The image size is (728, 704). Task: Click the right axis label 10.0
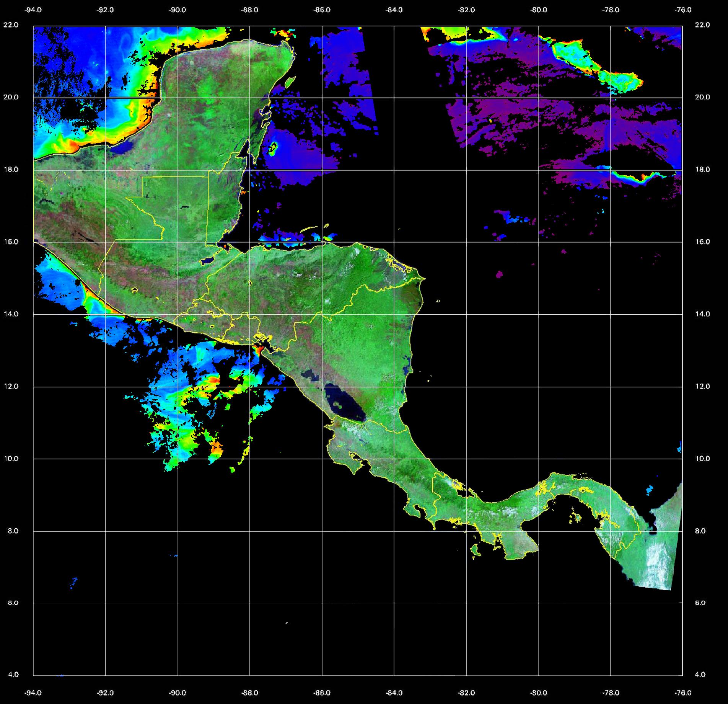pos(702,459)
